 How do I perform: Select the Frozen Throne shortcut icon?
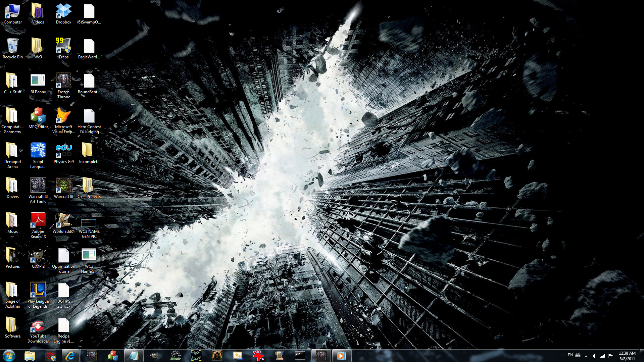point(63,86)
